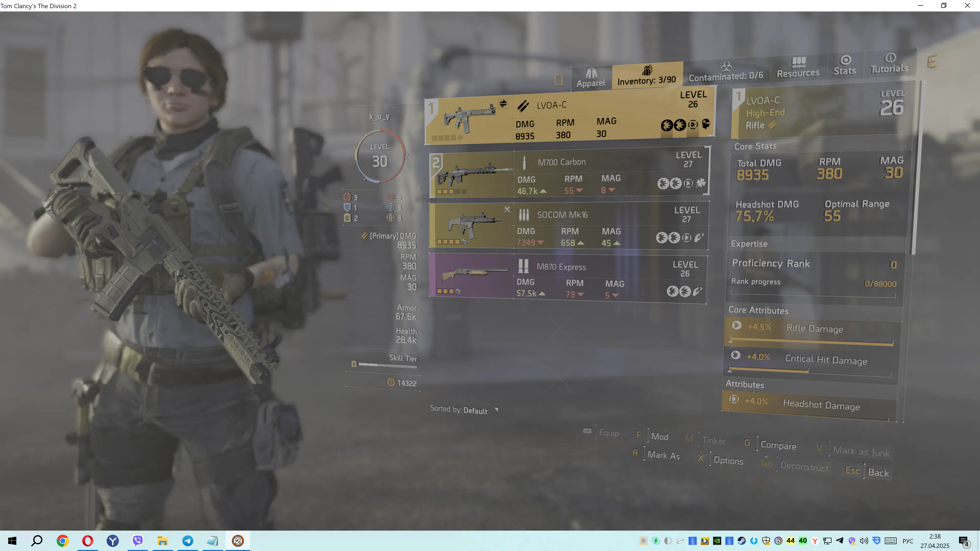Image resolution: width=980 pixels, height=551 pixels.
Task: Click the Q previous-tab key icon
Action: coord(558,80)
